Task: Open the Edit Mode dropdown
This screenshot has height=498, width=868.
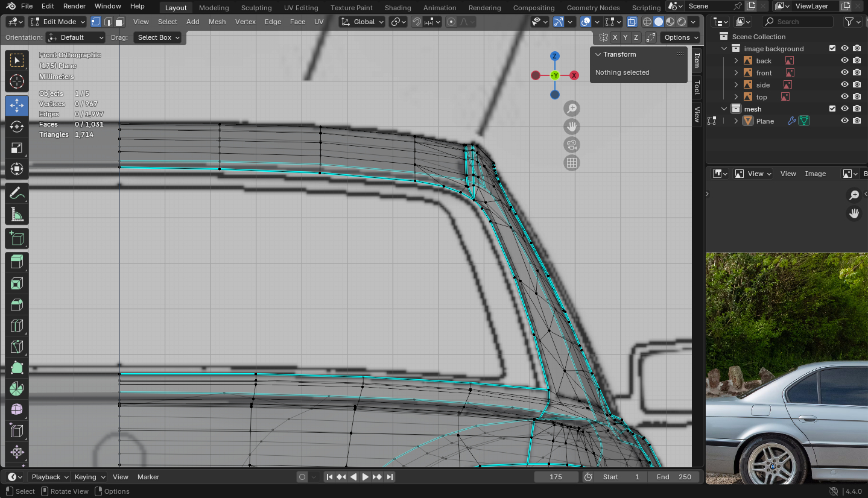Action: pos(58,22)
